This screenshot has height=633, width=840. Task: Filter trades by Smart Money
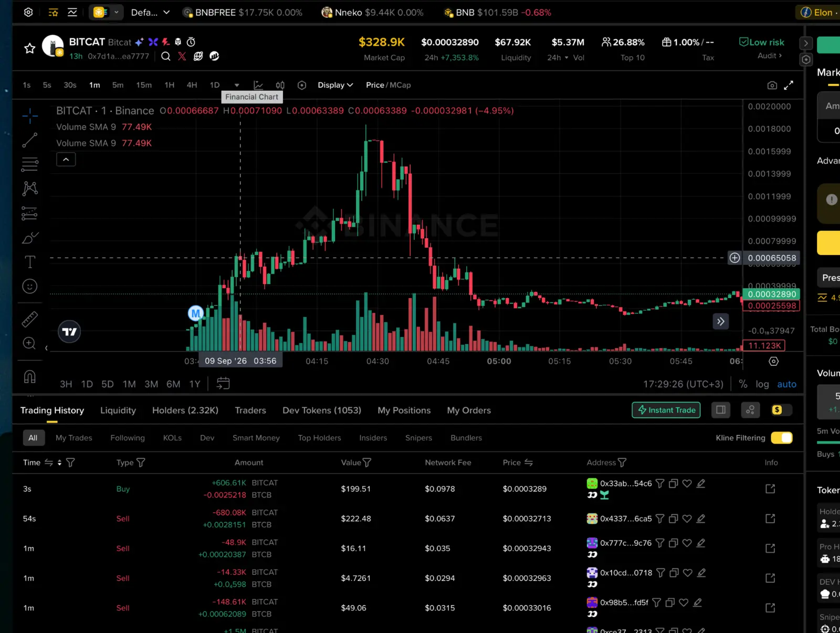(256, 438)
